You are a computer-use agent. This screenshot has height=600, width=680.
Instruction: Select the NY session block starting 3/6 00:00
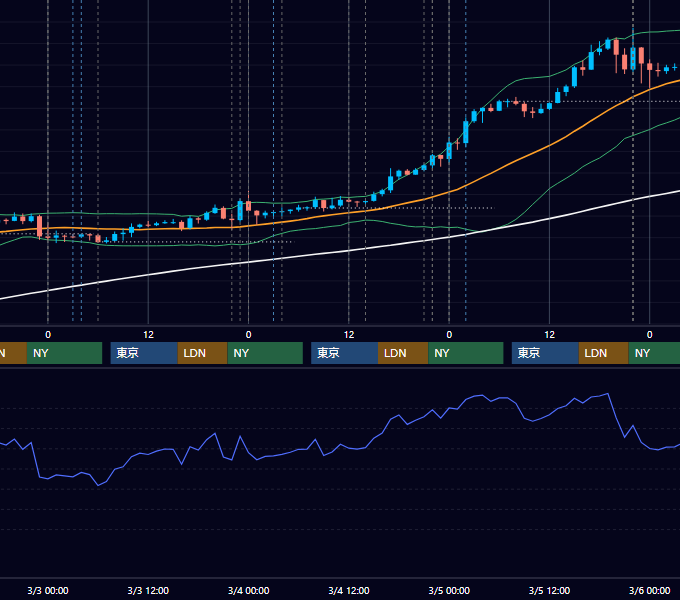[x=654, y=353]
